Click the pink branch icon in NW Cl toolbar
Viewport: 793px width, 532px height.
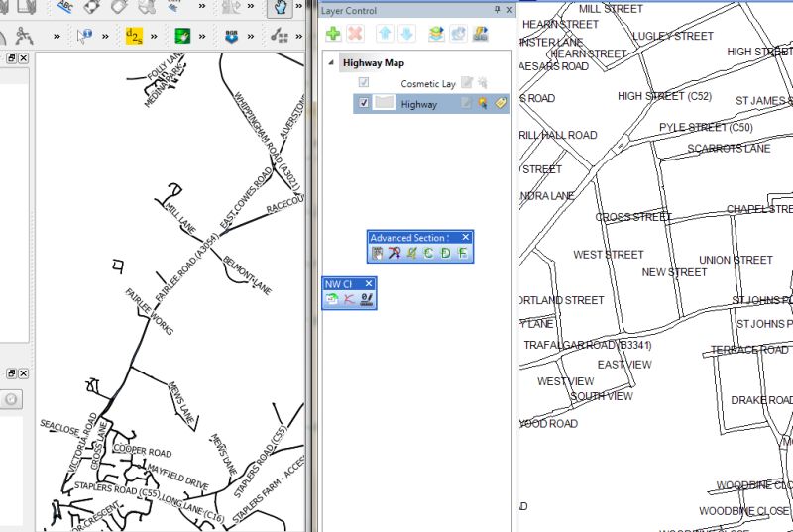click(x=349, y=299)
